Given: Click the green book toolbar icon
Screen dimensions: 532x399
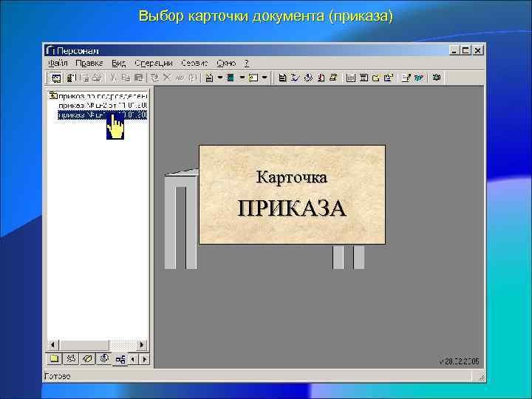Looking at the screenshot, I should (x=231, y=78).
